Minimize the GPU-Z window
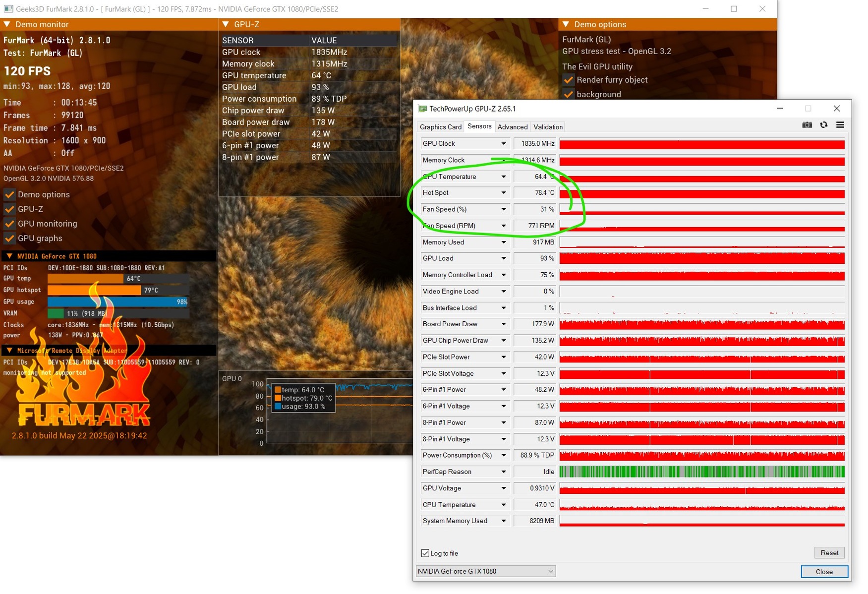The image size is (868, 594). [780, 109]
